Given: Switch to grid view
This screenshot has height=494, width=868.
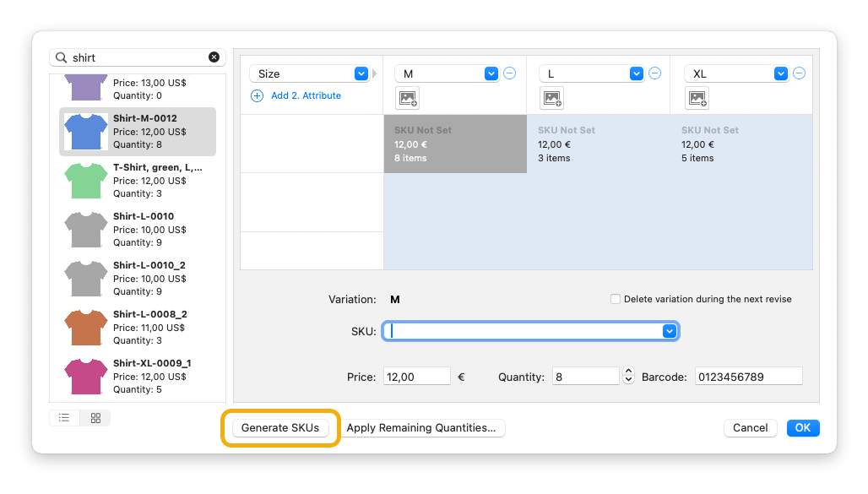Looking at the screenshot, I should [x=95, y=417].
